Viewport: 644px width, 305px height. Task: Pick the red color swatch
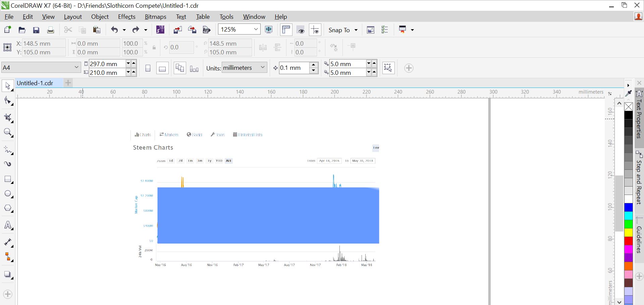click(629, 241)
